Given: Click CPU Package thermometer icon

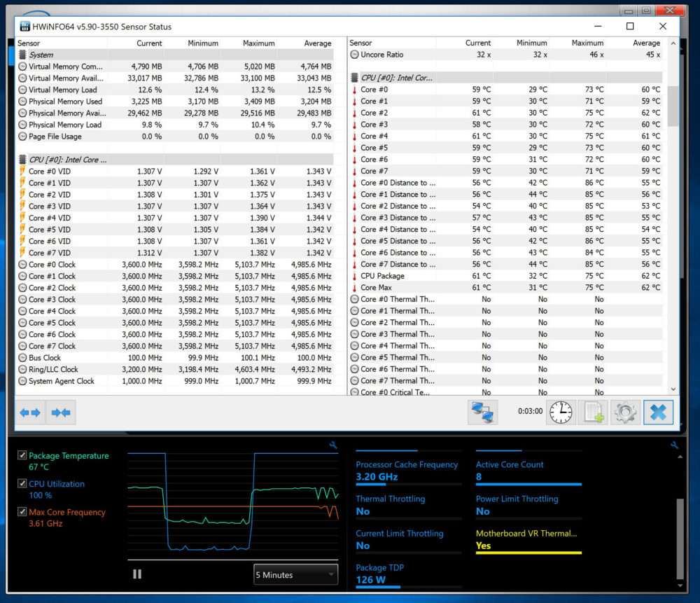Looking at the screenshot, I should click(354, 277).
